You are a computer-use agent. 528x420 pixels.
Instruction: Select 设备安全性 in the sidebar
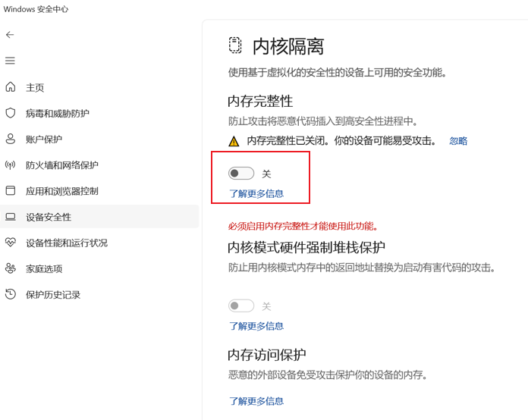(x=99, y=216)
